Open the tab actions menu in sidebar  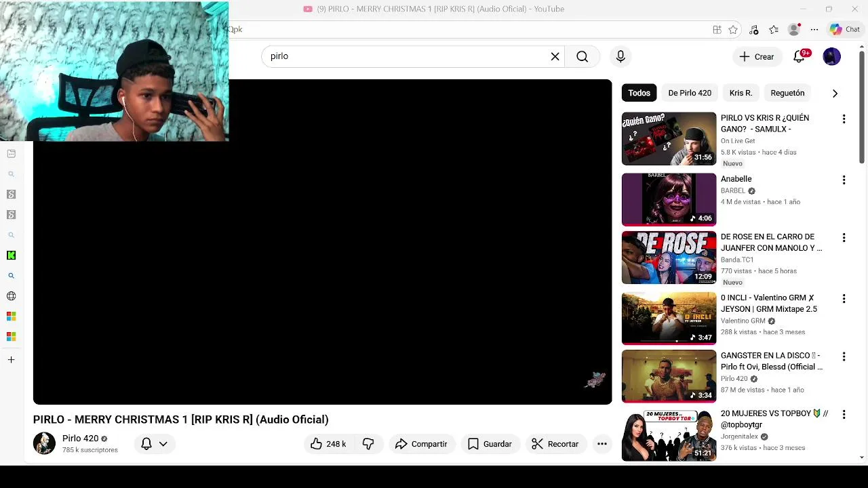(x=11, y=154)
